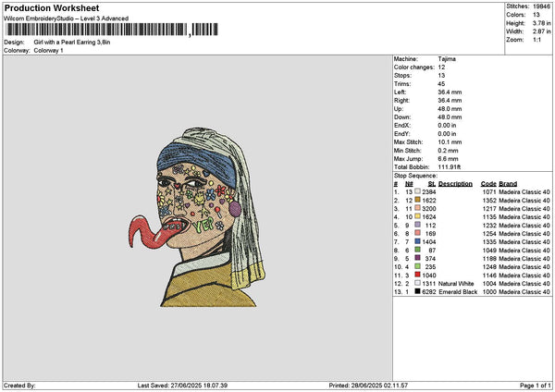Viewport: 555px width, 392px height.
Task: Click the Machine Tajima entry
Action: click(425, 59)
